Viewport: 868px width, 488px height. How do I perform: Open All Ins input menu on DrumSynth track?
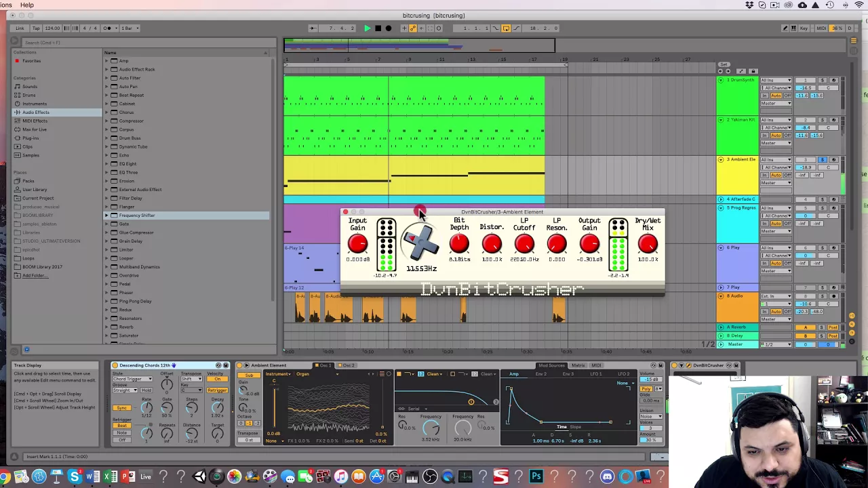[x=776, y=80]
